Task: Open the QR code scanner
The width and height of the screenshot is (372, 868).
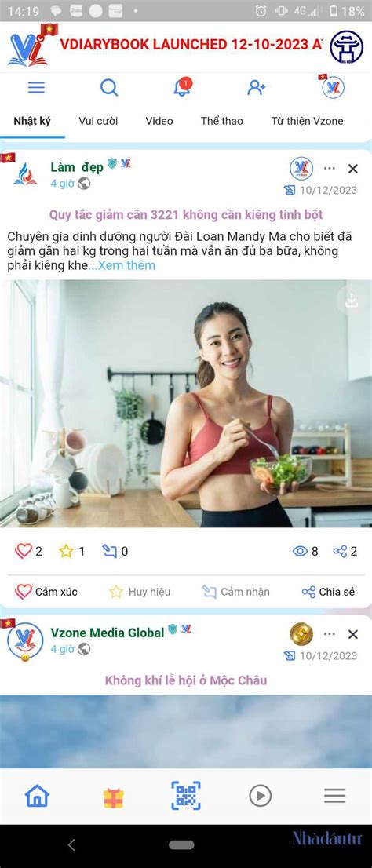Action: [186, 796]
